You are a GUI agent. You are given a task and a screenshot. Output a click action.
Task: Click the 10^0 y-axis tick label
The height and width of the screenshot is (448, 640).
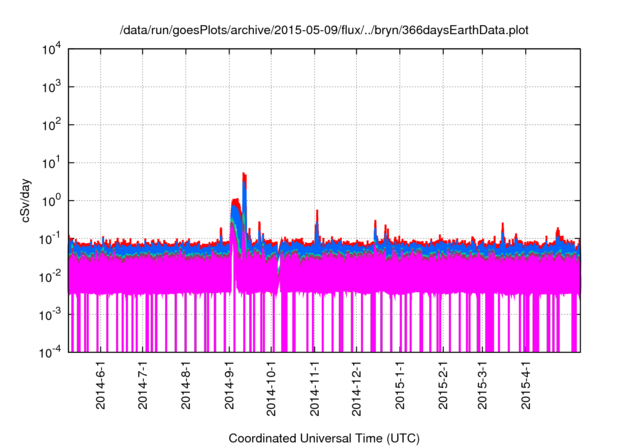(52, 201)
